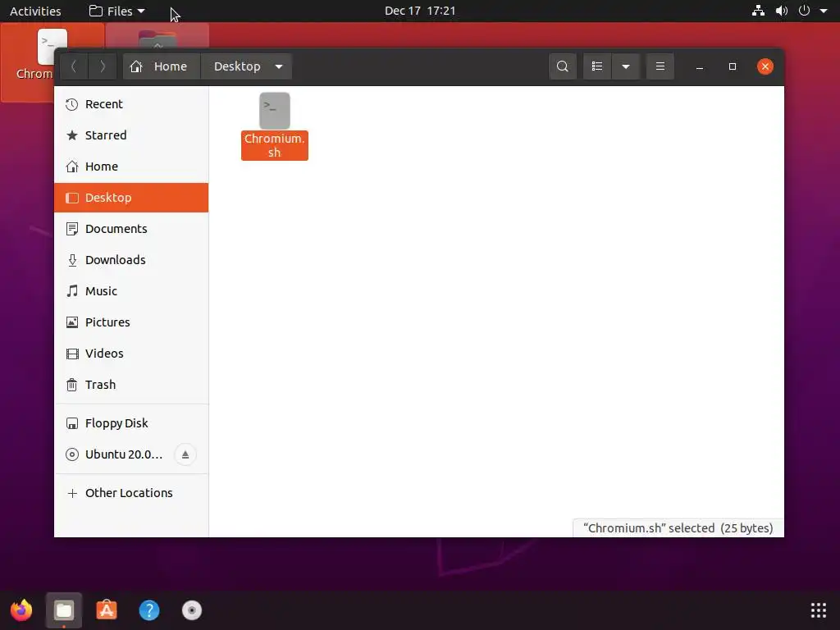Screen dimensions: 840x630
Task: Open the search magnifier in Files
Action: (x=563, y=66)
